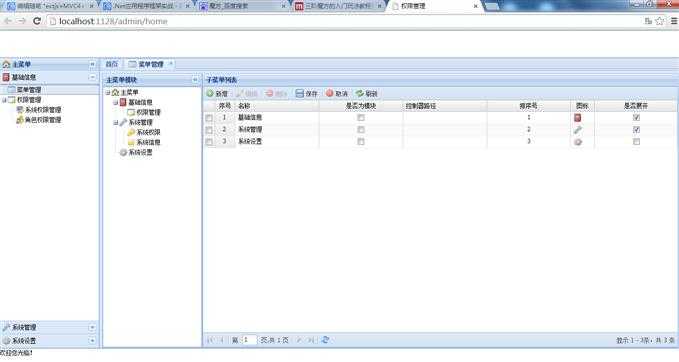
Task: Expand the 系统管理 accordion panel
Action: 92,328
